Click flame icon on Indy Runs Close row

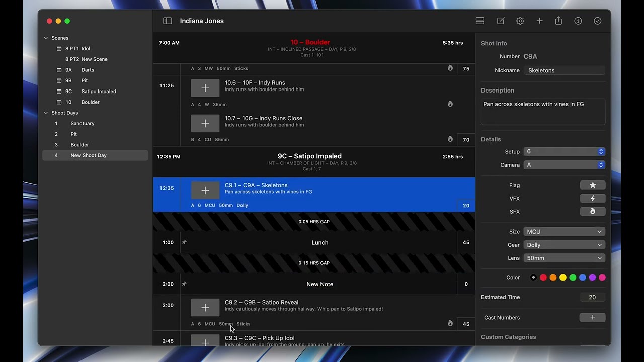pyautogui.click(x=450, y=139)
